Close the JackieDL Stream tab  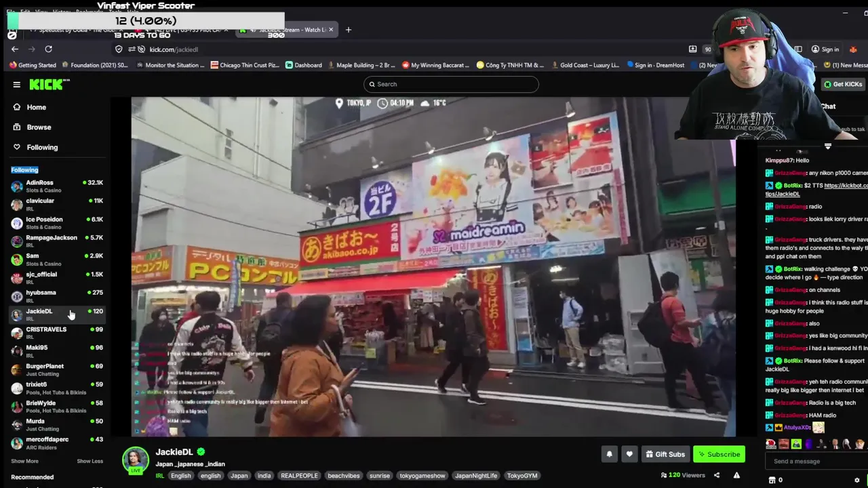[331, 30]
